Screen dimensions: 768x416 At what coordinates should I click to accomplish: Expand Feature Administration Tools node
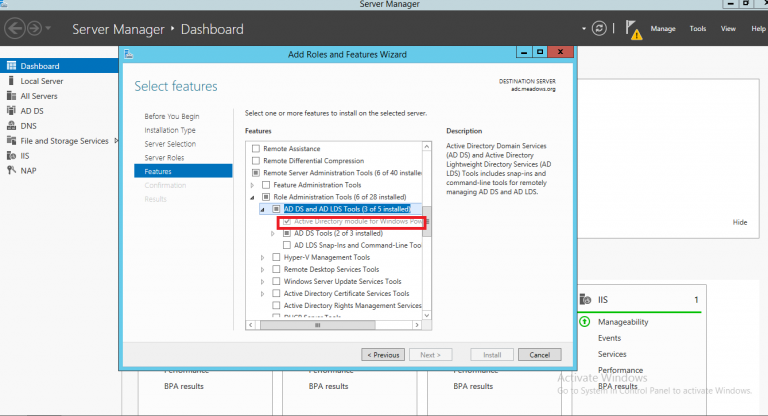tap(252, 185)
